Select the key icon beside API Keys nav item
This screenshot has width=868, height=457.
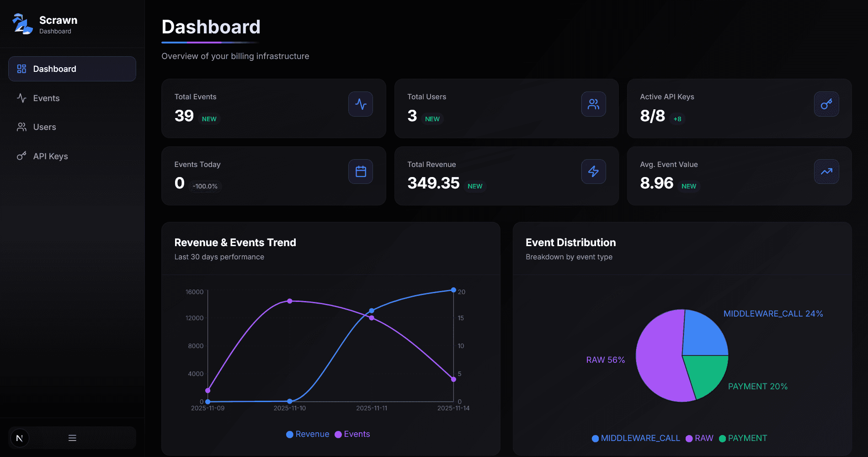point(21,156)
